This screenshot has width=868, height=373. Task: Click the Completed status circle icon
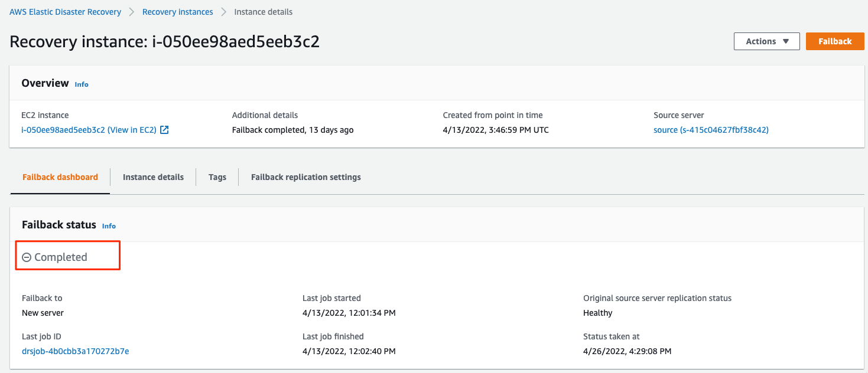pyautogui.click(x=27, y=257)
